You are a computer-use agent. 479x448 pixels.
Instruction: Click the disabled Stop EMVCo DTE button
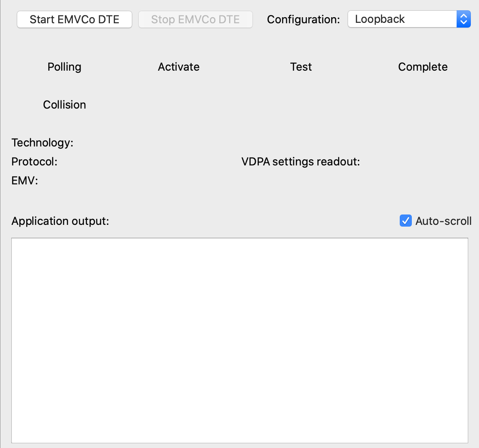[196, 19]
